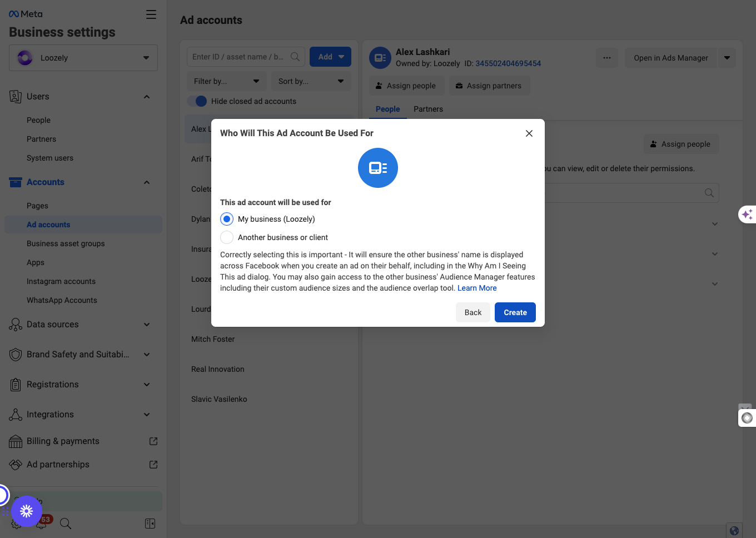Screen dimensions: 756x538
Task: Open the Sort by dropdown
Action: [311, 81]
